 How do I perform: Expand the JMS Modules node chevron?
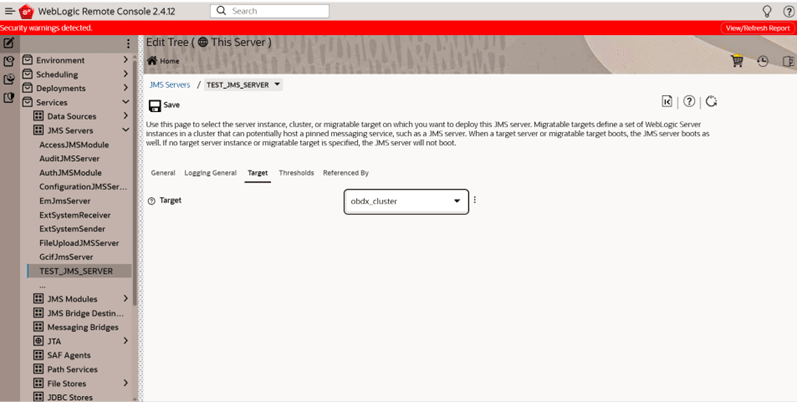click(x=126, y=298)
